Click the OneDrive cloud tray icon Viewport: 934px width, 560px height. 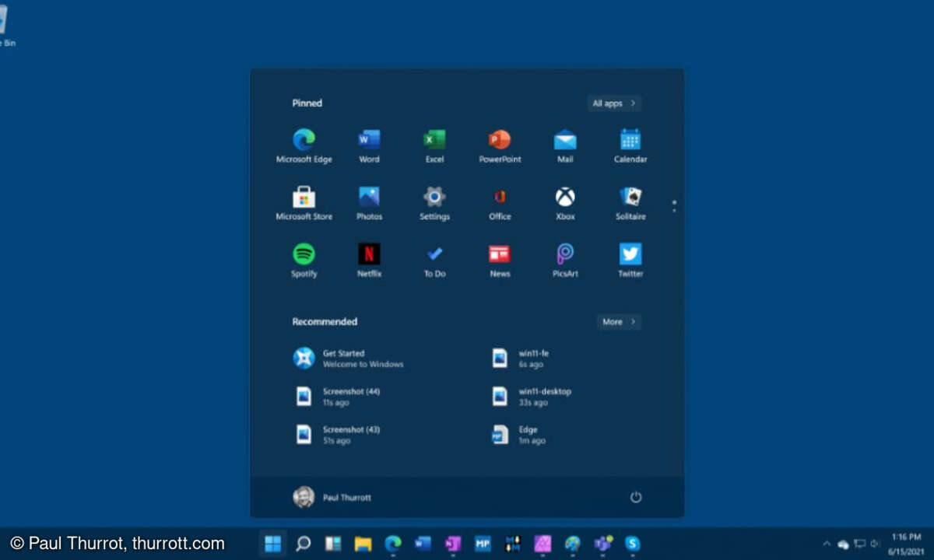(x=843, y=544)
